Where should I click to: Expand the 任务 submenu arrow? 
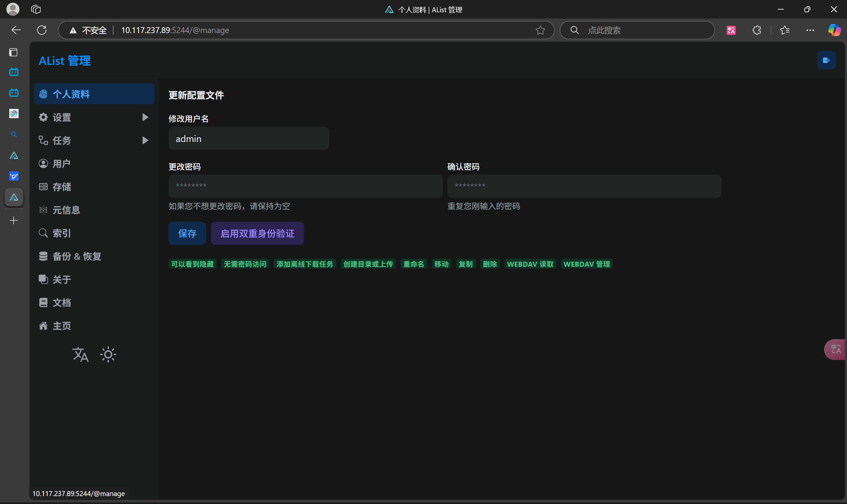[145, 140]
